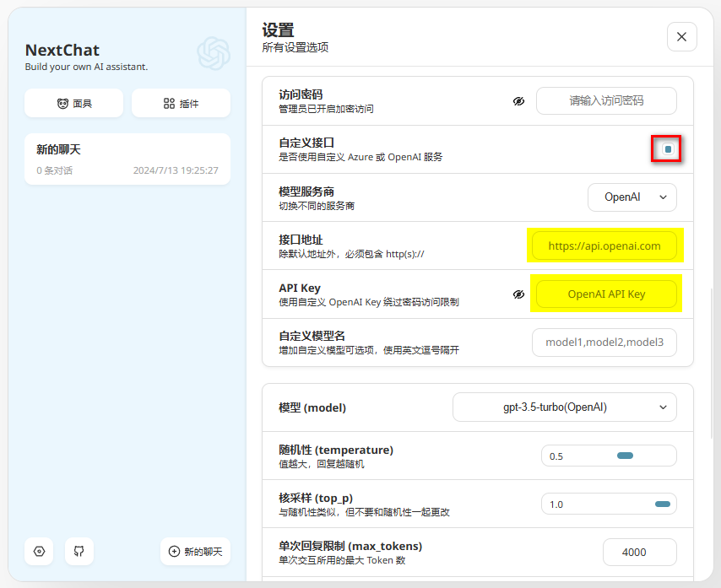Toggle visibility of 访问密码 field
The width and height of the screenshot is (721, 588).
[x=518, y=101]
